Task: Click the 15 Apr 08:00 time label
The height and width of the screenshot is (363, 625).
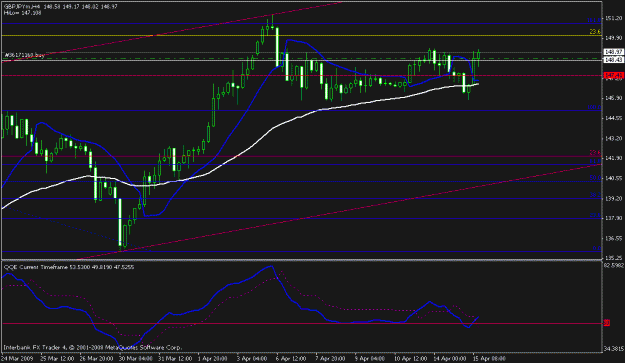Action: (x=489, y=358)
